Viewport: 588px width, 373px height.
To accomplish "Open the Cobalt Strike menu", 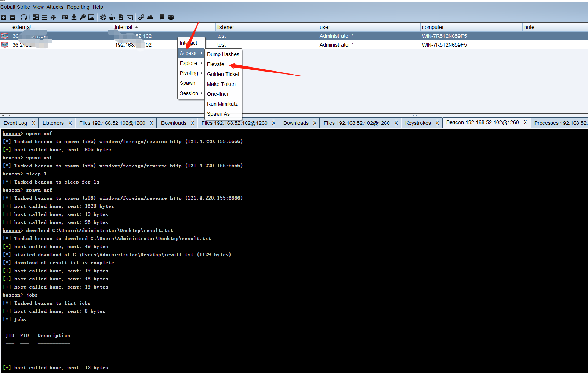I will tap(15, 7).
